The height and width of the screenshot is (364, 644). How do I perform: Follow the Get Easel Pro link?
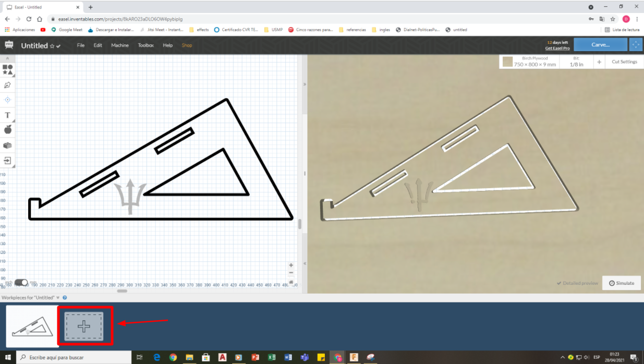tap(557, 48)
